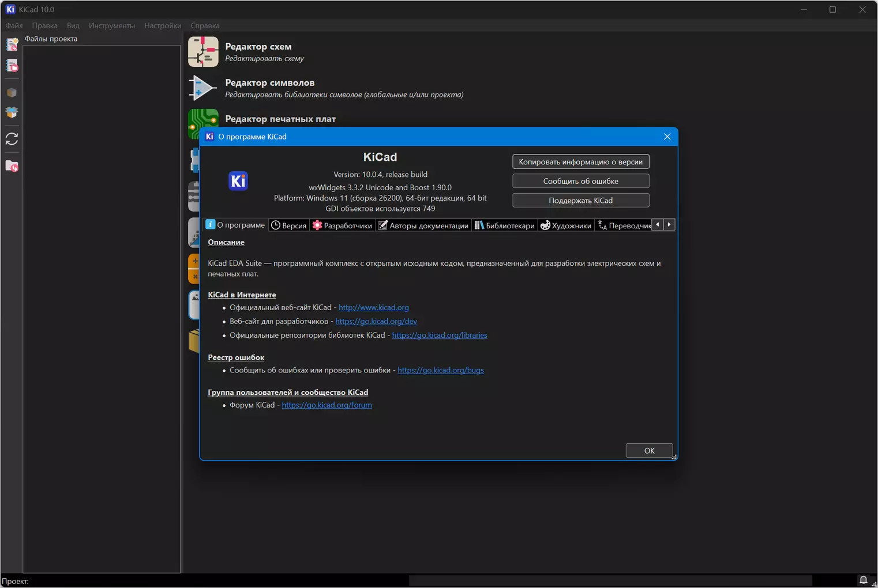Image resolution: width=878 pixels, height=588 pixels.
Task: Open the Настройки menu
Action: (x=163, y=25)
